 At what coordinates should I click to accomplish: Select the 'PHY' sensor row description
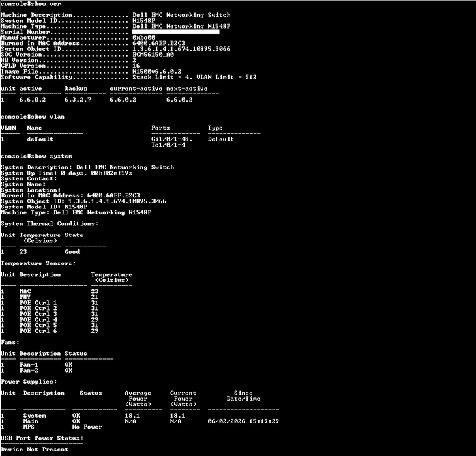pyautogui.click(x=25, y=297)
